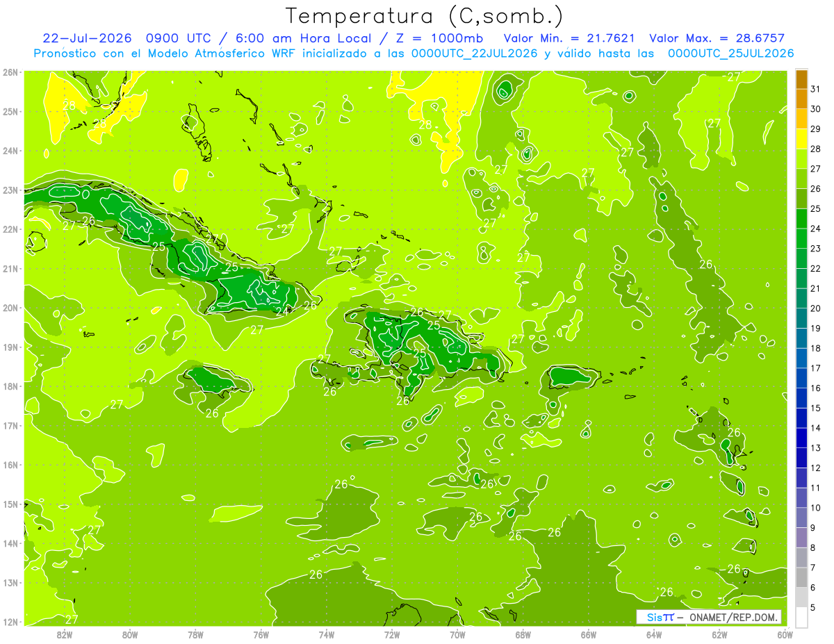The width and height of the screenshot is (834, 644).
Task: Click the "19N" latitude axis label
Action: coord(10,347)
